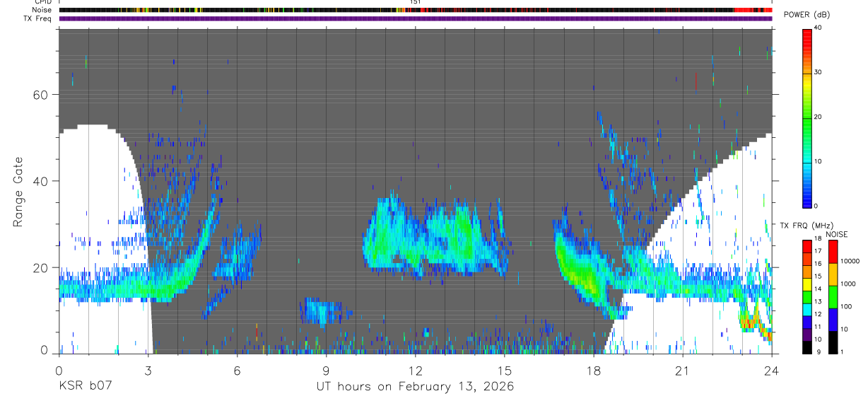Click the CPID row label at top left
The image size is (868, 401).
(43, 2)
